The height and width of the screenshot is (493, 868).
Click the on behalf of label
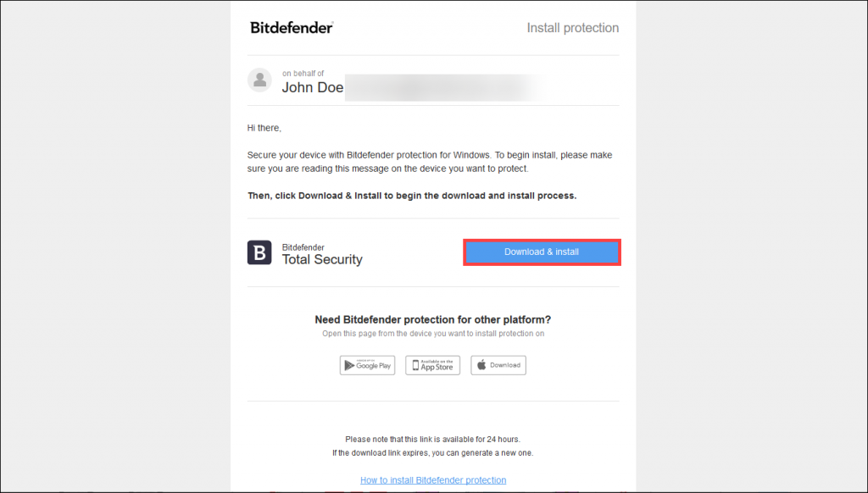pyautogui.click(x=303, y=73)
